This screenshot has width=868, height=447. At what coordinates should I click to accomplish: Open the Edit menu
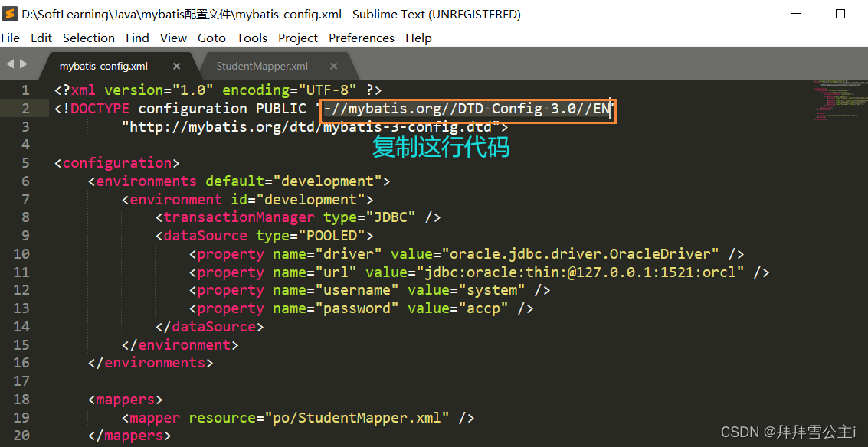click(x=41, y=38)
